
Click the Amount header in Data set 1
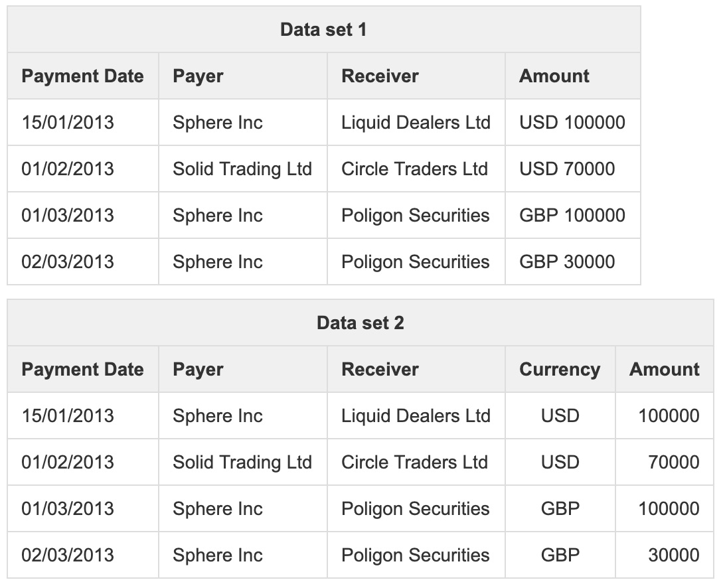[554, 76]
